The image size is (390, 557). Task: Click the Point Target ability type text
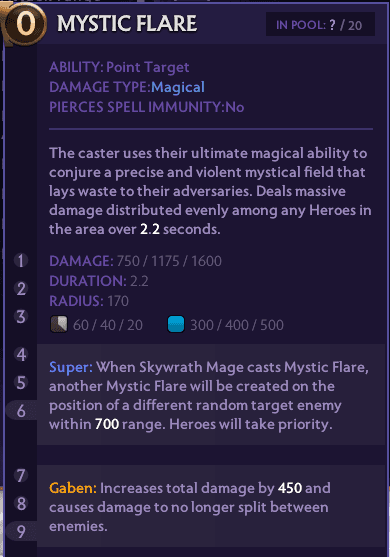point(148,67)
